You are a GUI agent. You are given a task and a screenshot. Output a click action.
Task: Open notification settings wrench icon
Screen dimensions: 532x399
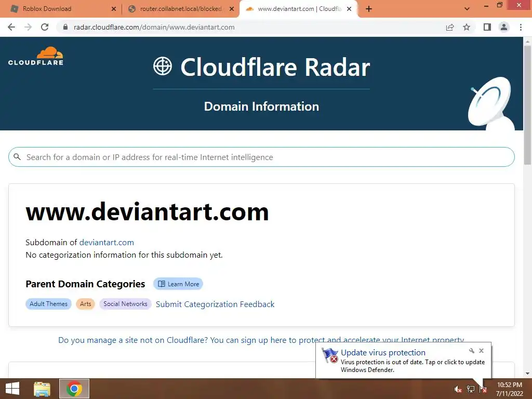pyautogui.click(x=472, y=351)
